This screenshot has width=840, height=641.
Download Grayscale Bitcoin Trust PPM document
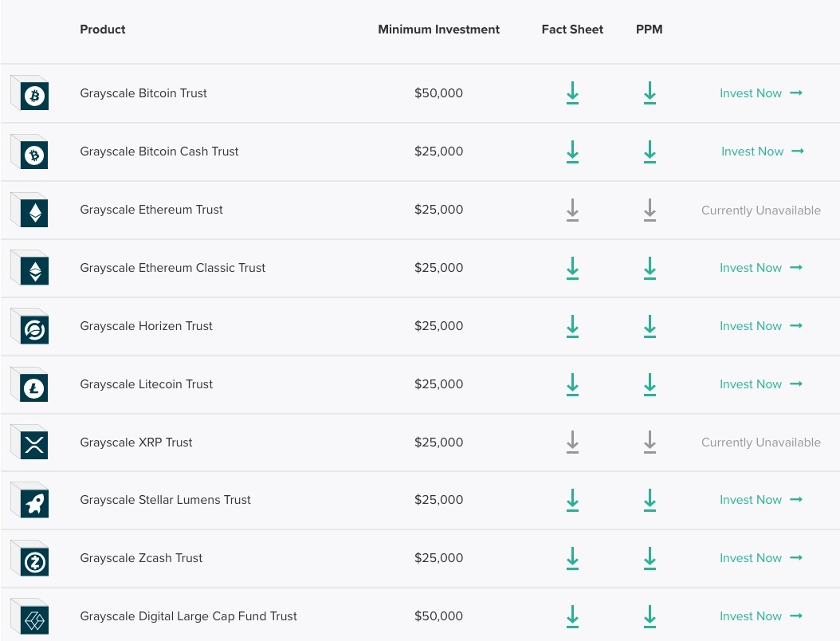coord(650,92)
